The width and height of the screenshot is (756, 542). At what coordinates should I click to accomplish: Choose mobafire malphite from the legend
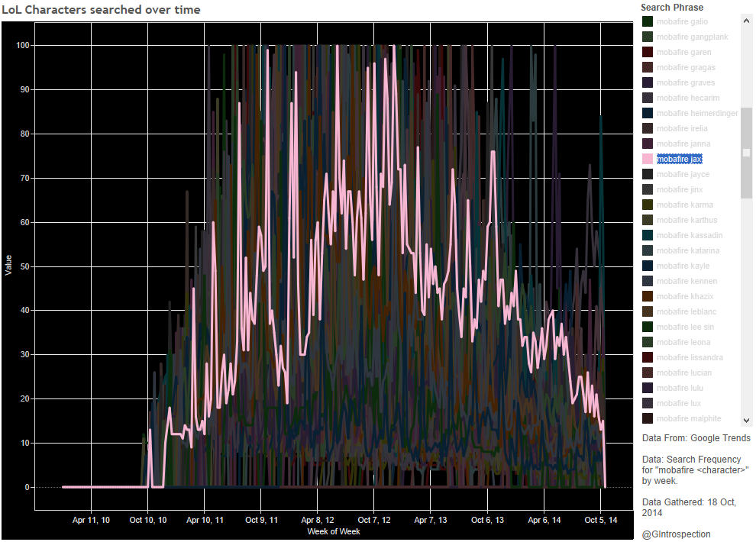[688, 418]
